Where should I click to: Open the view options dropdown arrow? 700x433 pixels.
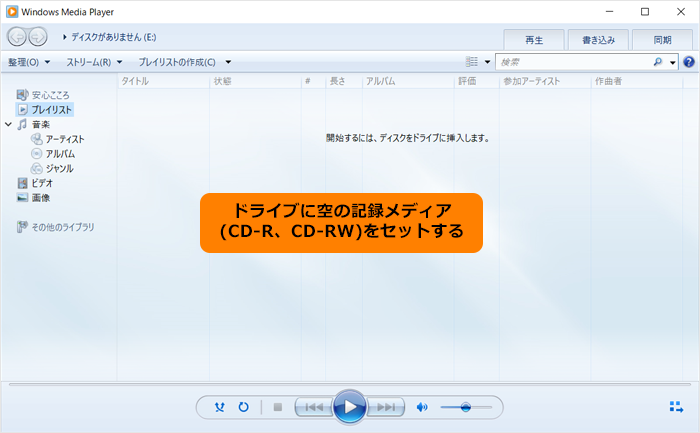point(487,62)
